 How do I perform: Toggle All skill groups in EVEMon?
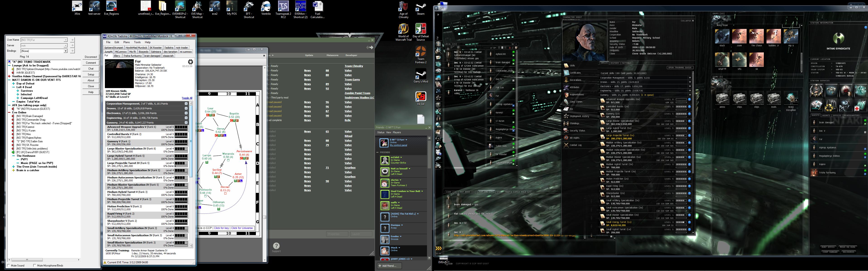point(187,98)
